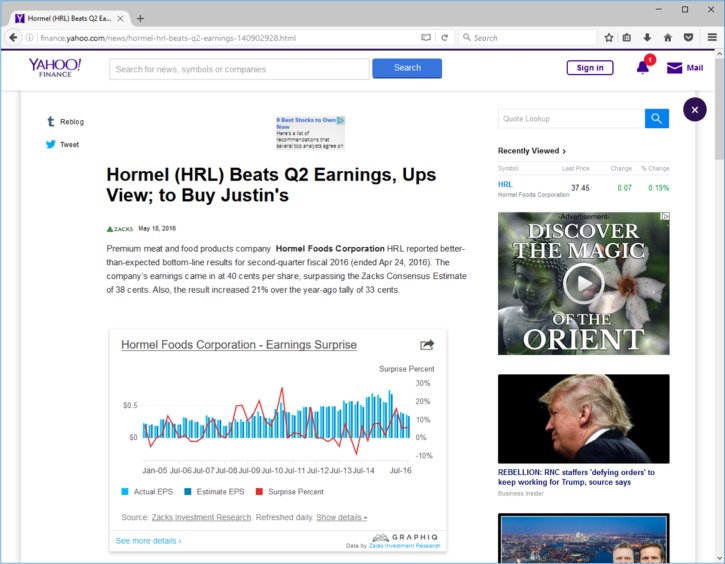This screenshot has width=725, height=564.
Task: Click AdChoices icon on Orient ad
Action: pyautogui.click(x=665, y=216)
